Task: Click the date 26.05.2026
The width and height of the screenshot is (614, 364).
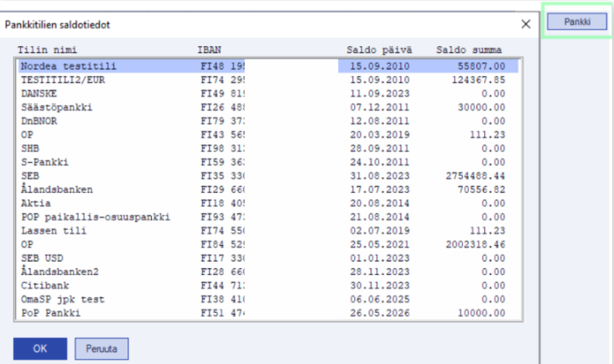Action: coord(379,313)
